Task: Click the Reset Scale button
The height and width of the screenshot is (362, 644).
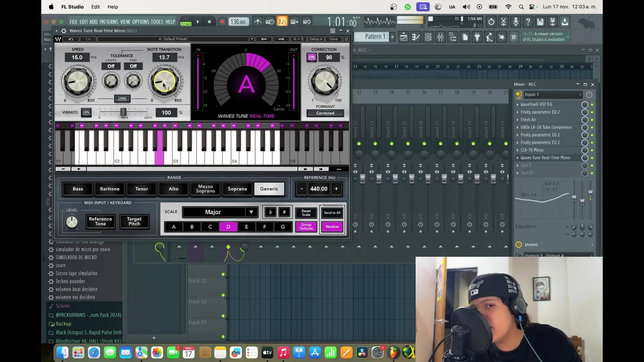Action: point(306,213)
